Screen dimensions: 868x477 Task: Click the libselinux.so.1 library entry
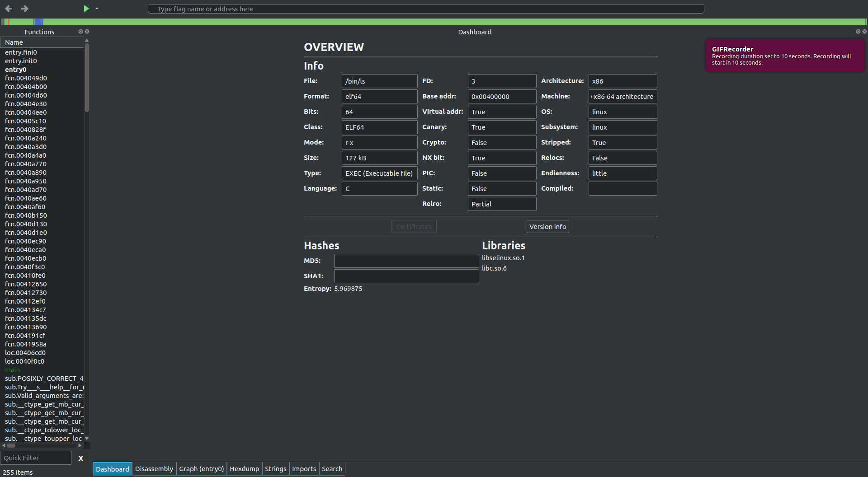click(503, 258)
